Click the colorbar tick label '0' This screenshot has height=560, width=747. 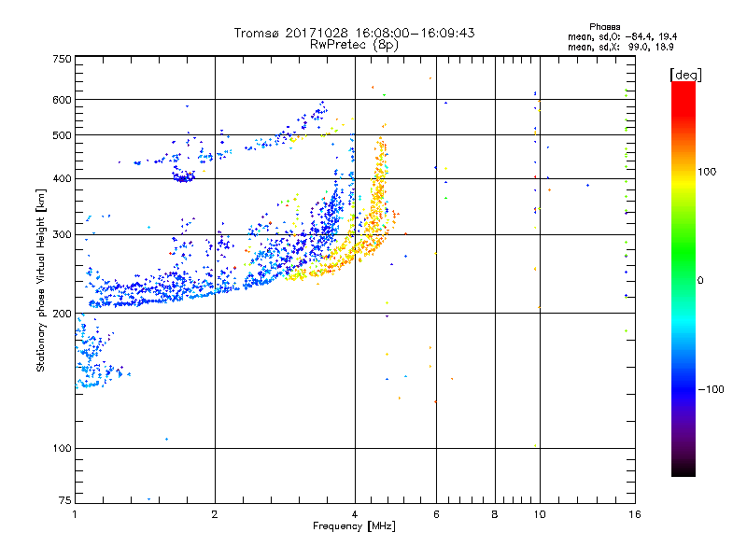pos(700,281)
